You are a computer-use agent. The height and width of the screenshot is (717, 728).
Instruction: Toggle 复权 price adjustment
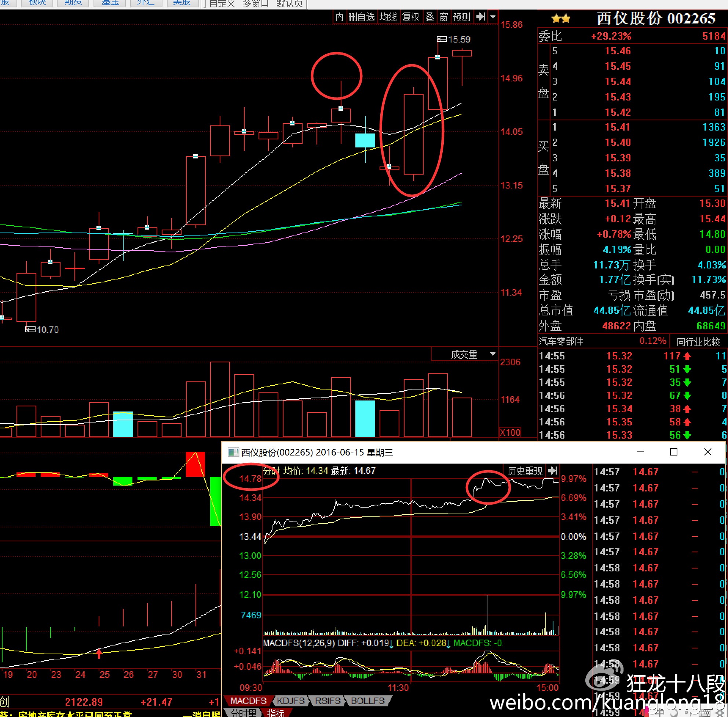click(x=410, y=17)
